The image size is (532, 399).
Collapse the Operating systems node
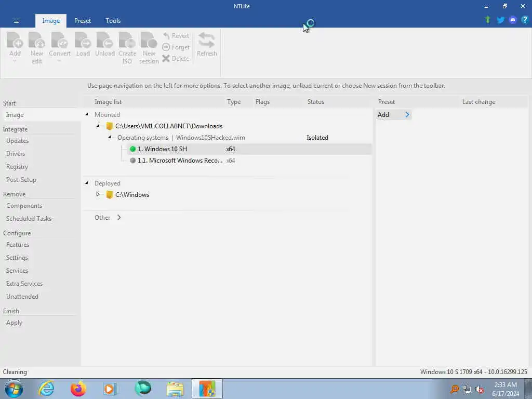110,137
